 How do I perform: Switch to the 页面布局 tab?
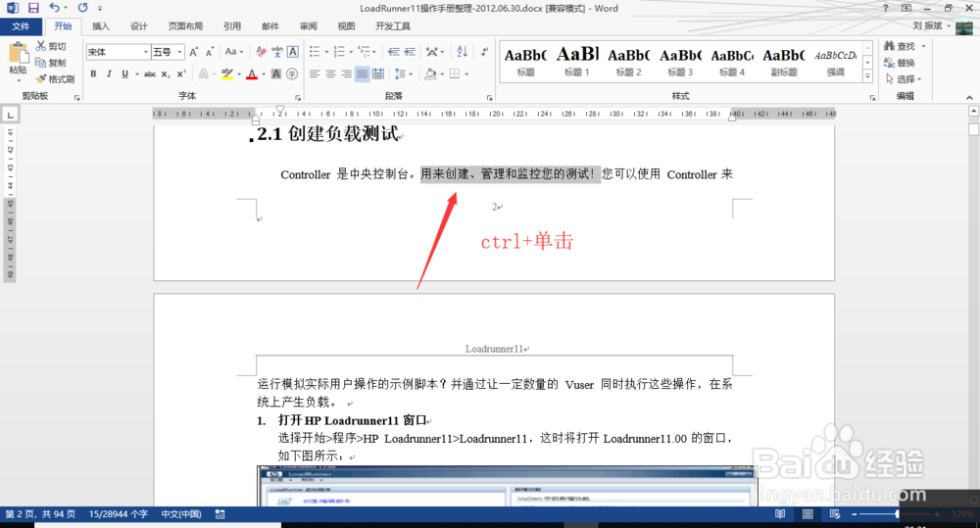pyautogui.click(x=185, y=26)
